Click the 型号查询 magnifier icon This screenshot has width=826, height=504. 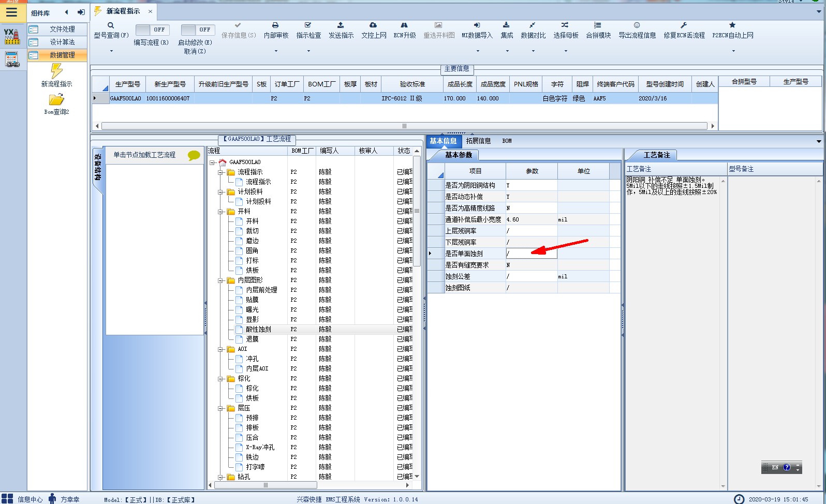tap(111, 25)
